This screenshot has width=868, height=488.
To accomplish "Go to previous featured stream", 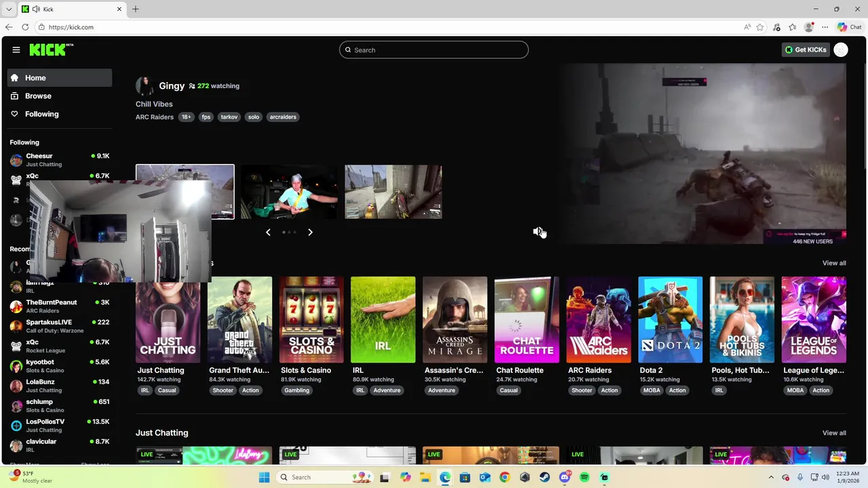I will click(268, 232).
